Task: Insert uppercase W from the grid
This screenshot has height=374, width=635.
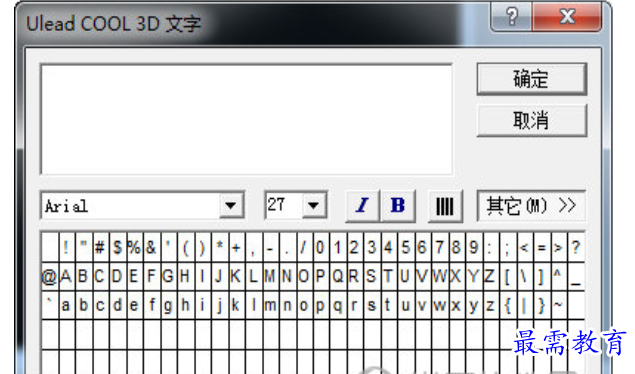Action: click(439, 276)
